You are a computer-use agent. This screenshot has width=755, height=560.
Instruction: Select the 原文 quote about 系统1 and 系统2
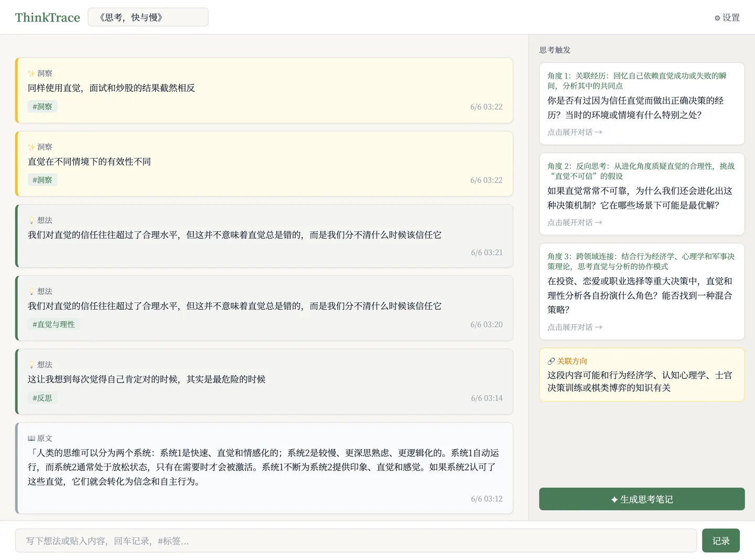tap(264, 467)
